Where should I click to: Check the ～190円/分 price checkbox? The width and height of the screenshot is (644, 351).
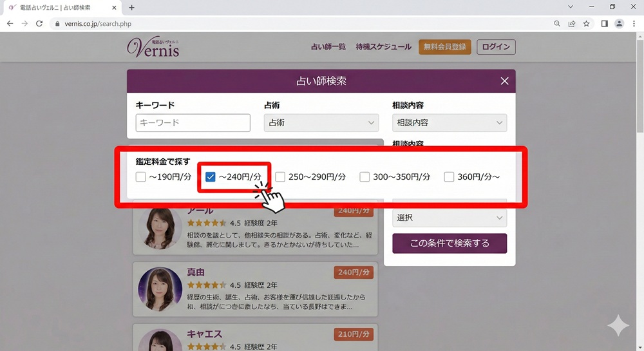coord(141,176)
